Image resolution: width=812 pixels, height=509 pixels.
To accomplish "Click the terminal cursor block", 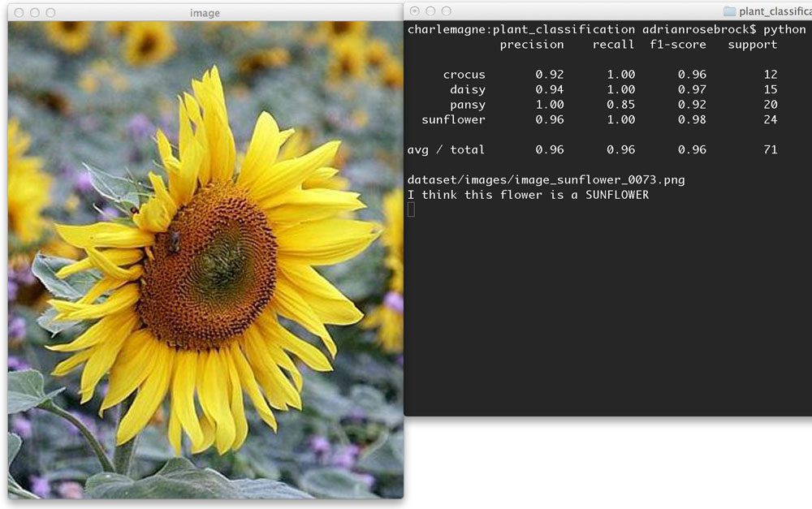I will point(411,209).
